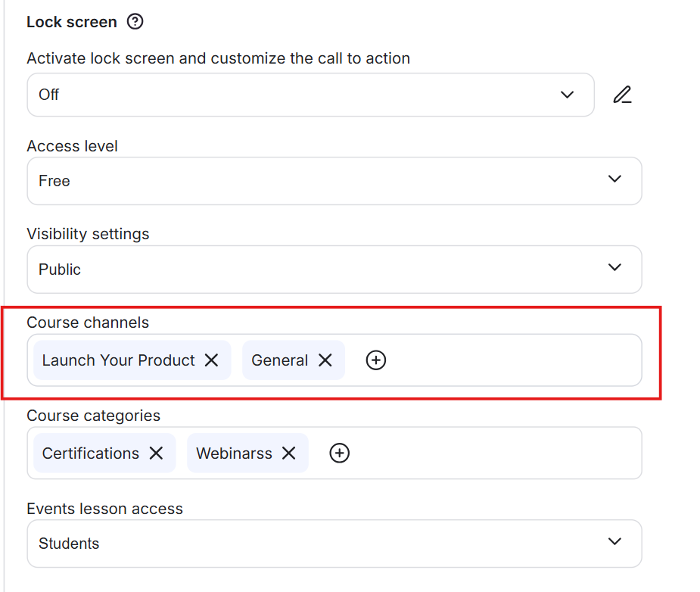Remove the Launch Your Product channel
The width and height of the screenshot is (700, 592).
(x=212, y=360)
